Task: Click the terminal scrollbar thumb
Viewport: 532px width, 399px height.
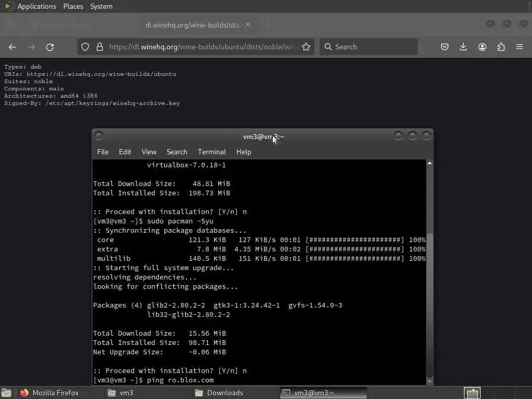Action: click(430, 304)
